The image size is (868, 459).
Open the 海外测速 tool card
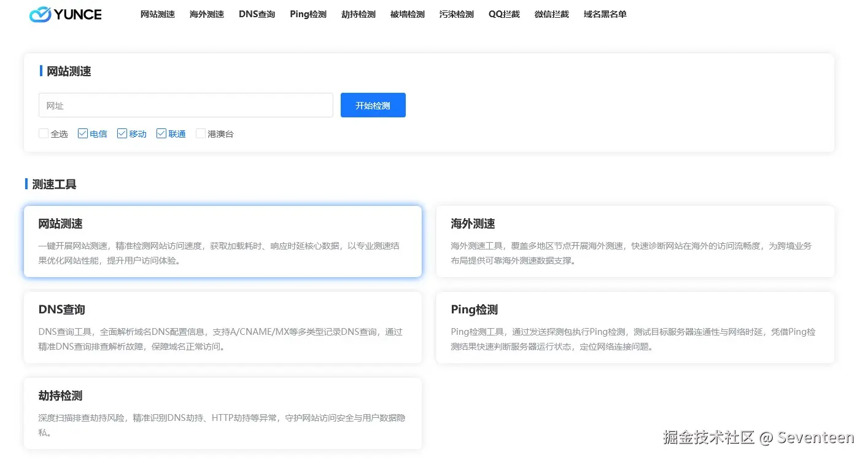635,241
